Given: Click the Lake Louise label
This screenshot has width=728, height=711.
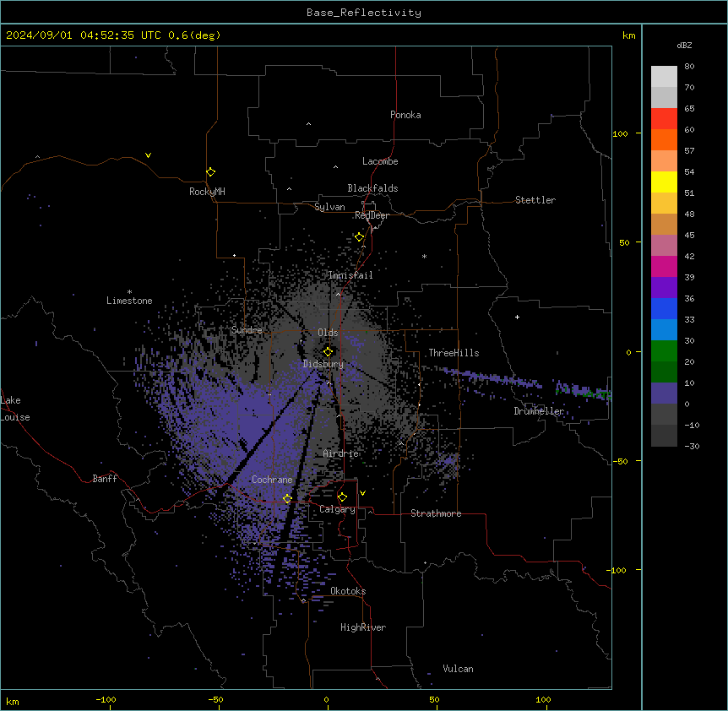Looking at the screenshot, I should [15, 409].
